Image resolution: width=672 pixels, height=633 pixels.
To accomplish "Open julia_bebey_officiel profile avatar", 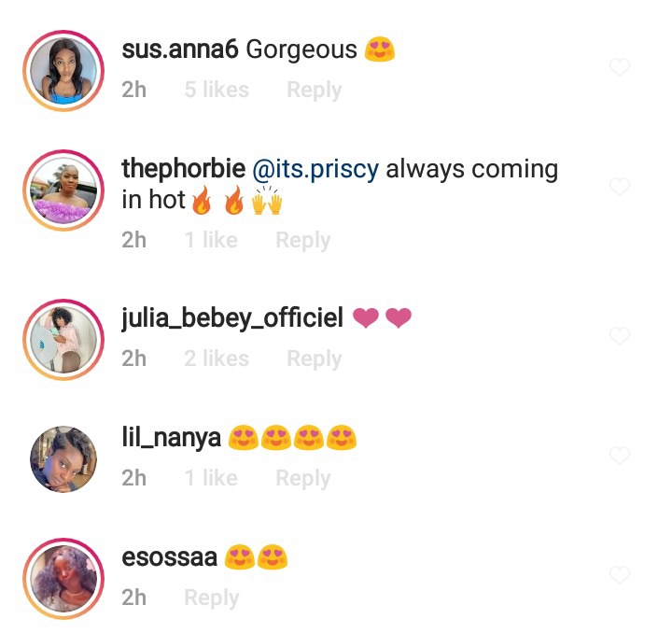I will 63,340.
